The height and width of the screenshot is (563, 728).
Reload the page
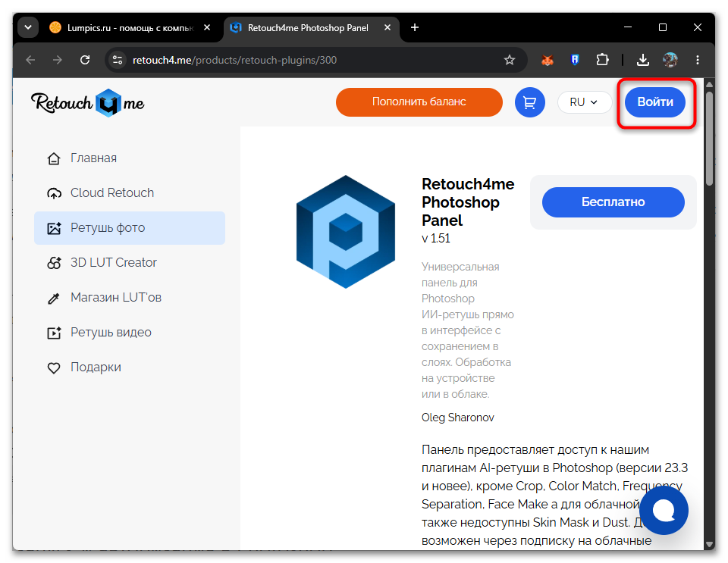[85, 60]
